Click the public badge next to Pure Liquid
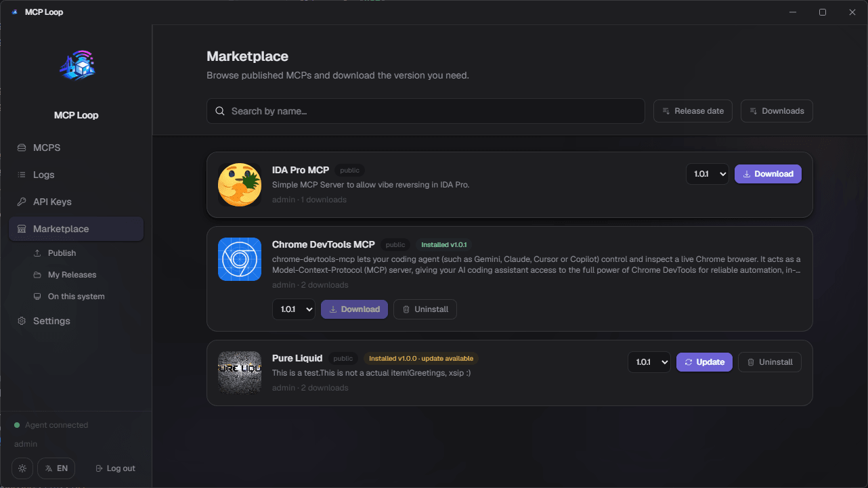The image size is (868, 488). click(343, 359)
